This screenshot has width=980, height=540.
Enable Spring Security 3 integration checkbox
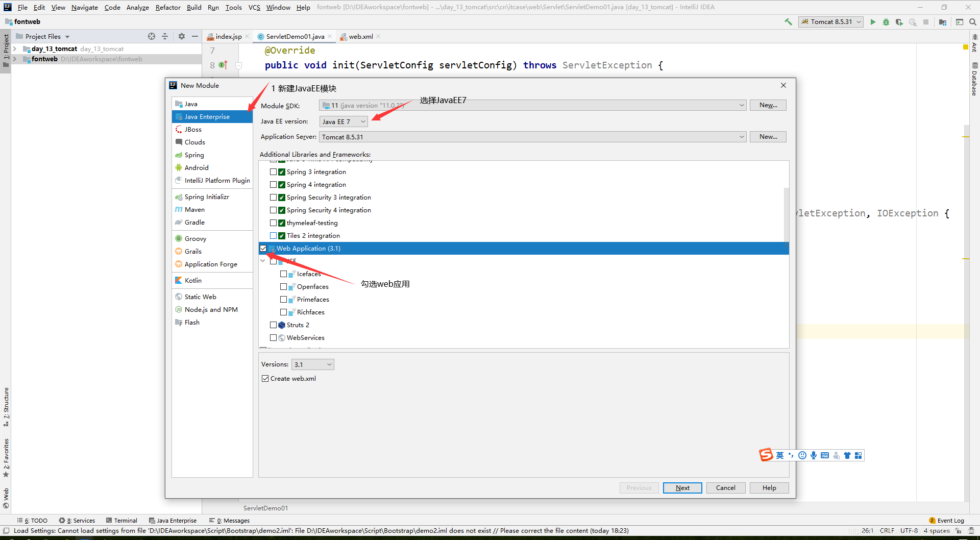273,198
